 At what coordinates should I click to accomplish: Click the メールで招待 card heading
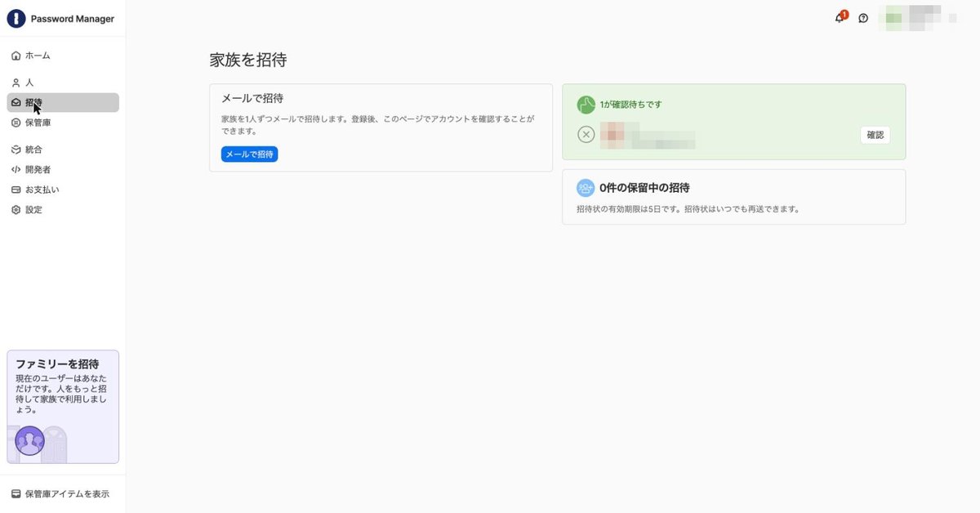[x=252, y=98]
